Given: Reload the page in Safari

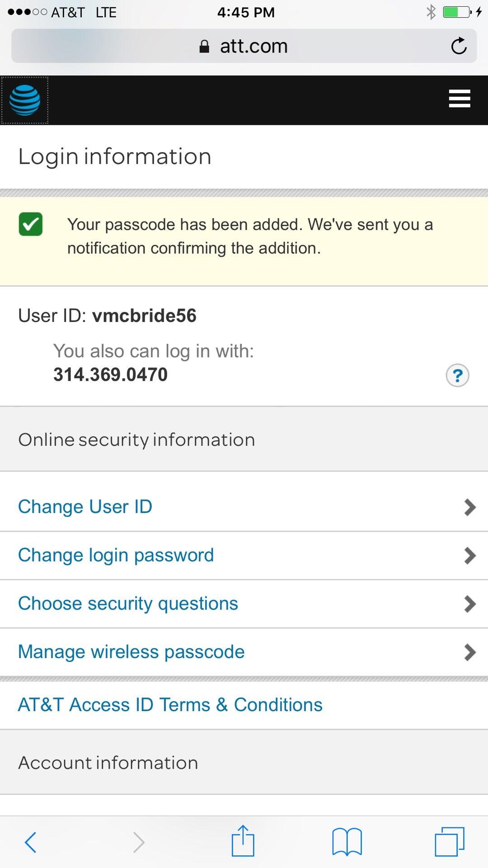Looking at the screenshot, I should pos(459,46).
